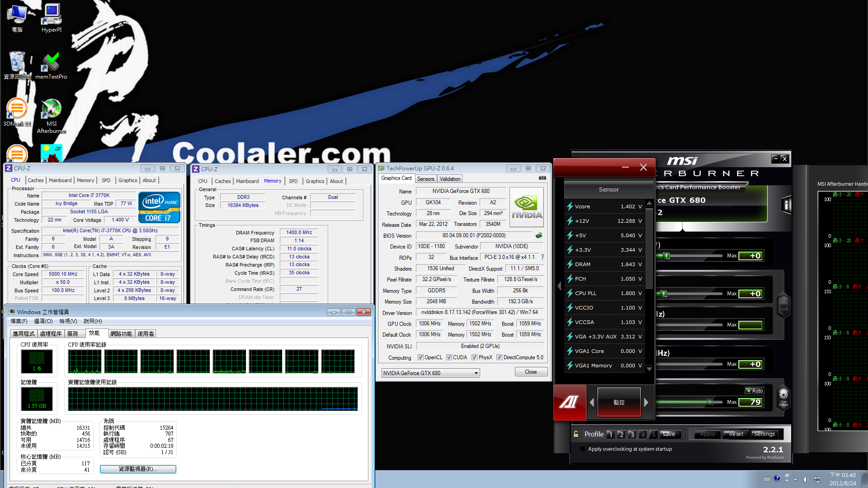Click the red 監控 monitor button
The image size is (868, 488).
(x=619, y=402)
